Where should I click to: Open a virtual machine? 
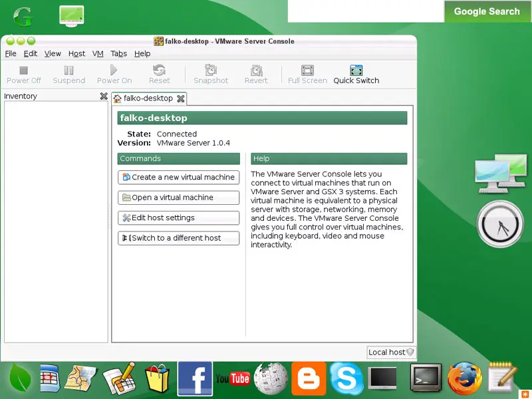coord(178,198)
